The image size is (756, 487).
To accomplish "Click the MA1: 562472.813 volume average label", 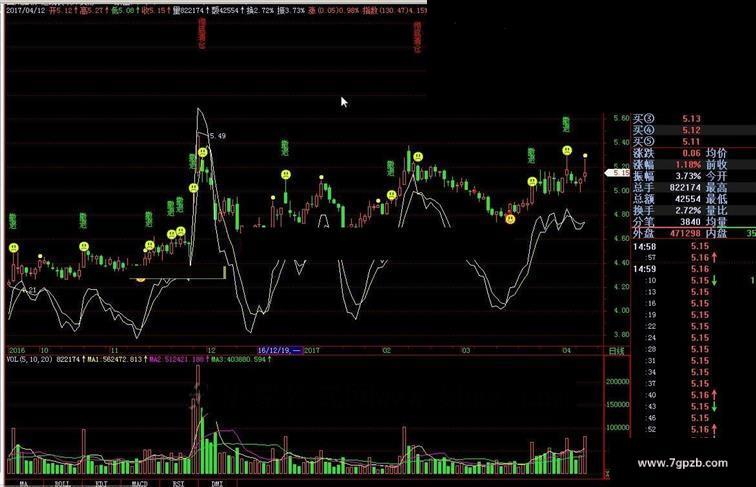I will coord(115,360).
